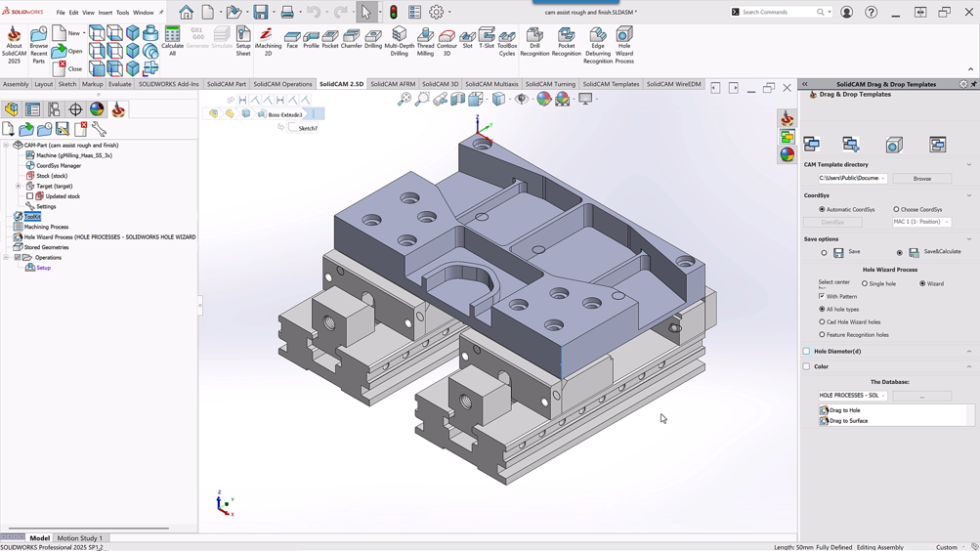Open SOLIDWORKS Options gear
The height and width of the screenshot is (551, 980).
pos(436,12)
